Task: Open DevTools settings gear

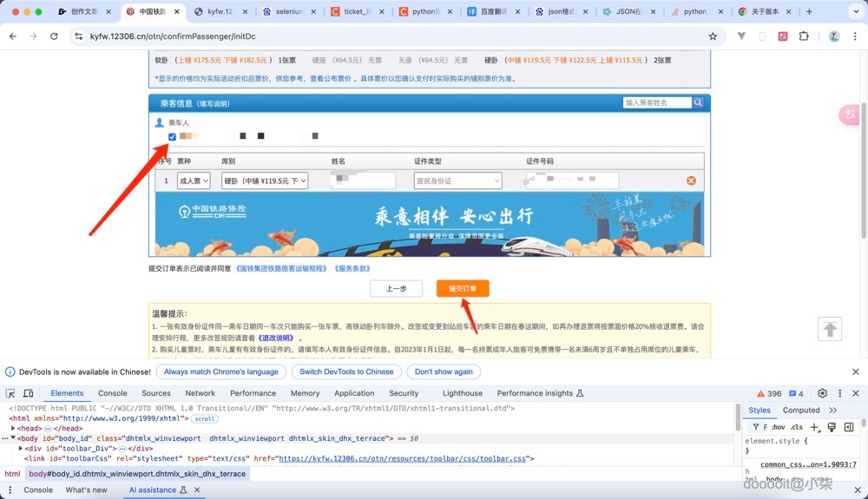Action: 822,393
